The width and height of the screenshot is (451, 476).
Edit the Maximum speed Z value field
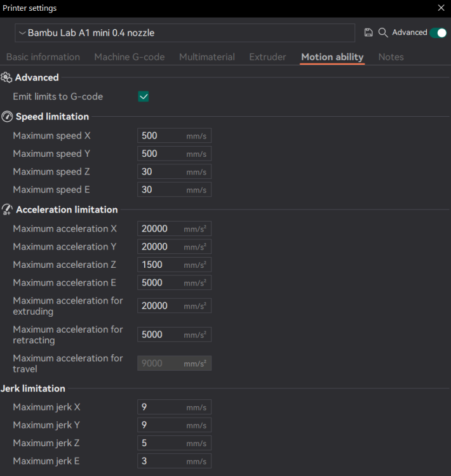[x=161, y=171]
